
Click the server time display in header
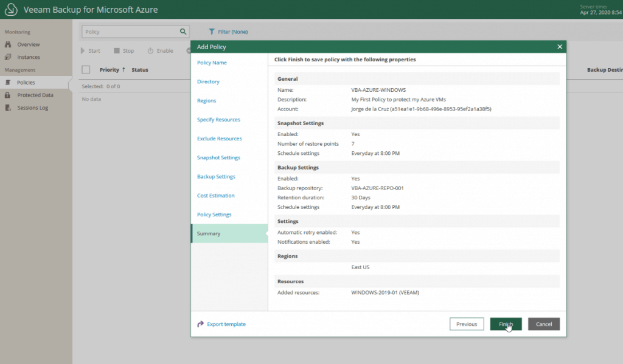point(601,10)
